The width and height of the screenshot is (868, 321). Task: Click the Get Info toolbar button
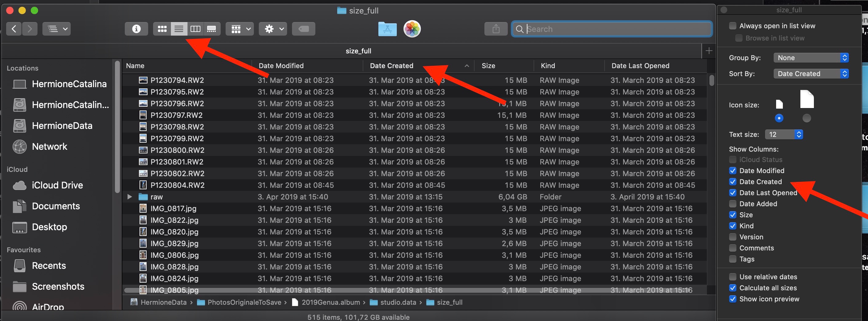point(136,29)
